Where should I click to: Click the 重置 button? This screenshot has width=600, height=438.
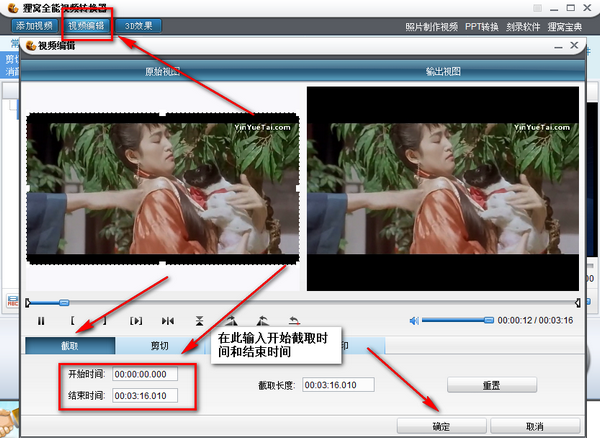click(492, 385)
